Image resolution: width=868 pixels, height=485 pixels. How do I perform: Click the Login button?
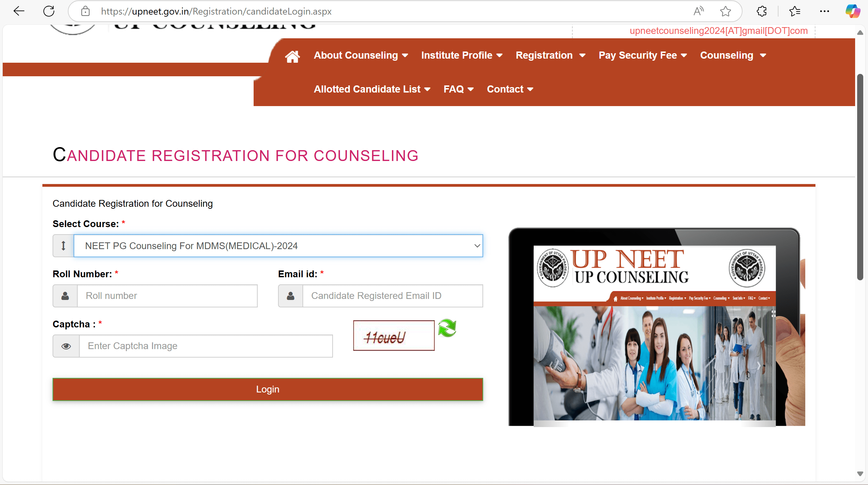[x=267, y=388]
